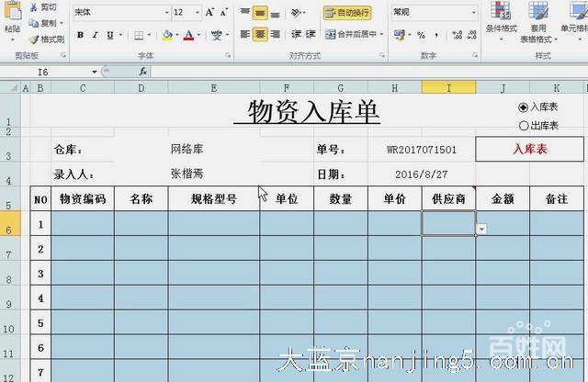The width and height of the screenshot is (588, 382).
Task: Open Conditional Formatting (条件格式)
Action: point(502,22)
